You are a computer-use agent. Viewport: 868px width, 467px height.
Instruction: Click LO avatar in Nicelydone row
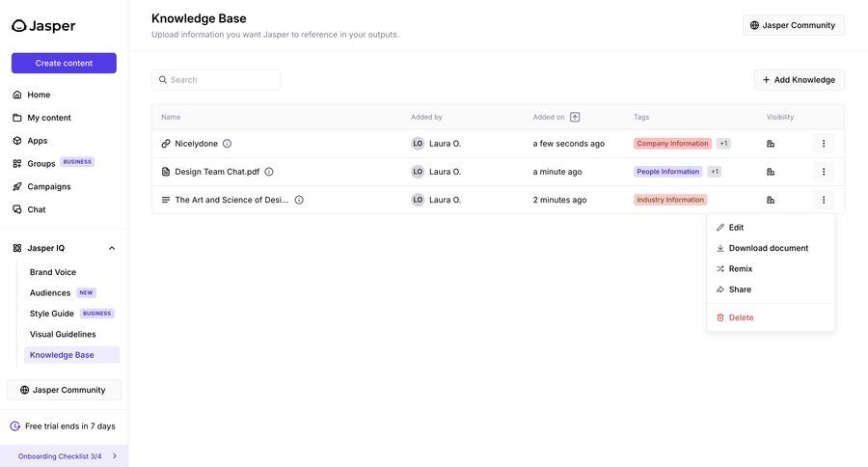tap(418, 144)
